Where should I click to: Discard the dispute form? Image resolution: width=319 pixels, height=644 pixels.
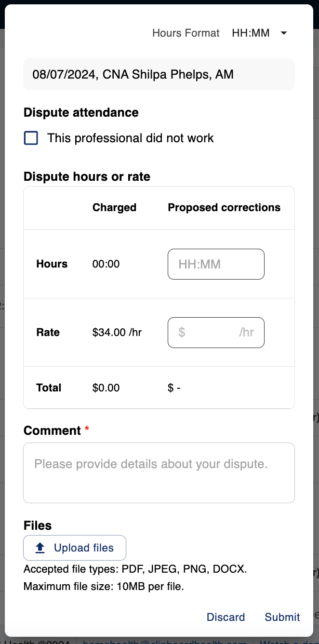[x=226, y=617]
